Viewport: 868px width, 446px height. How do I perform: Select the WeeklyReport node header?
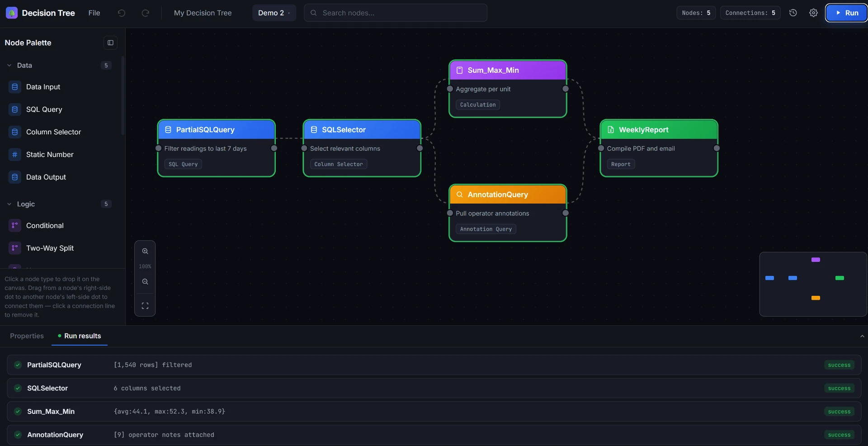[659, 130]
